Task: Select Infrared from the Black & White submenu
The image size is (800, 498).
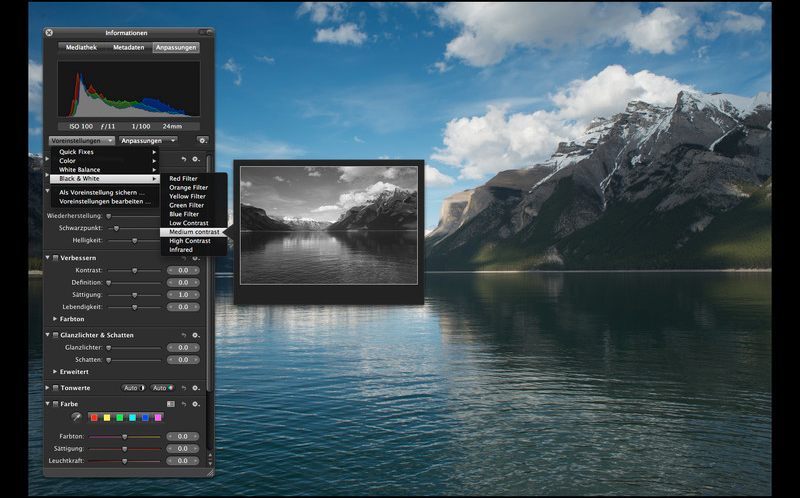Action: pos(181,250)
